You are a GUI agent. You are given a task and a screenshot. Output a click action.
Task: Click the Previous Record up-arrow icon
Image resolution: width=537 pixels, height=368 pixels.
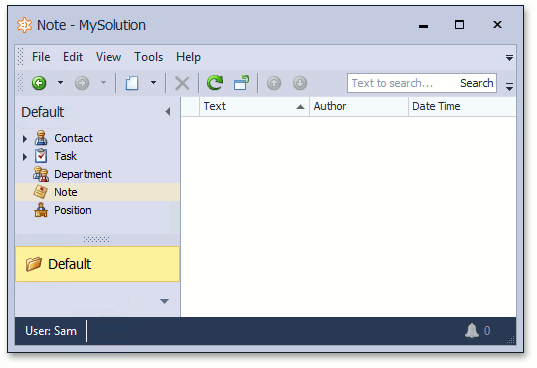pos(274,83)
